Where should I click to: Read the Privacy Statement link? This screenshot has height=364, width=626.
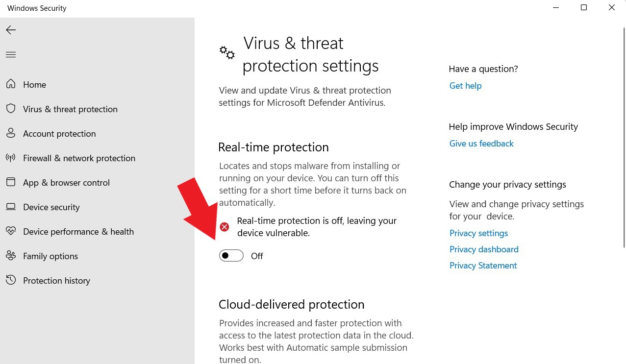point(483,266)
